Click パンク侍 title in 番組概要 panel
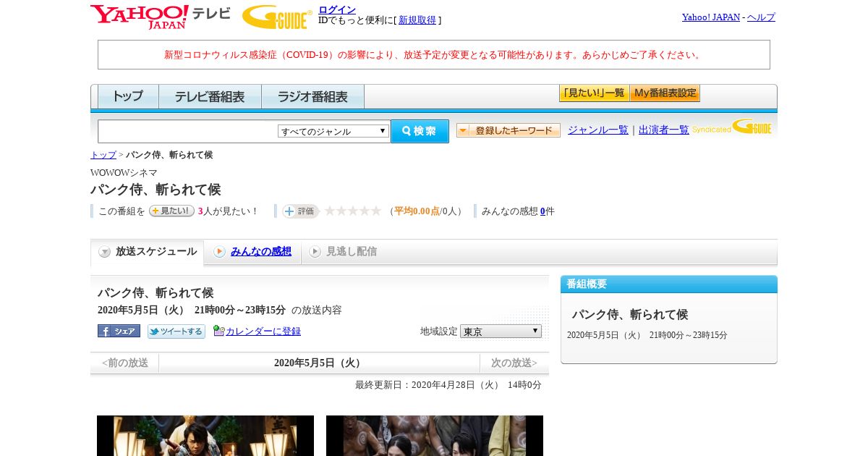Image resolution: width=868 pixels, height=456 pixels. tap(630, 315)
